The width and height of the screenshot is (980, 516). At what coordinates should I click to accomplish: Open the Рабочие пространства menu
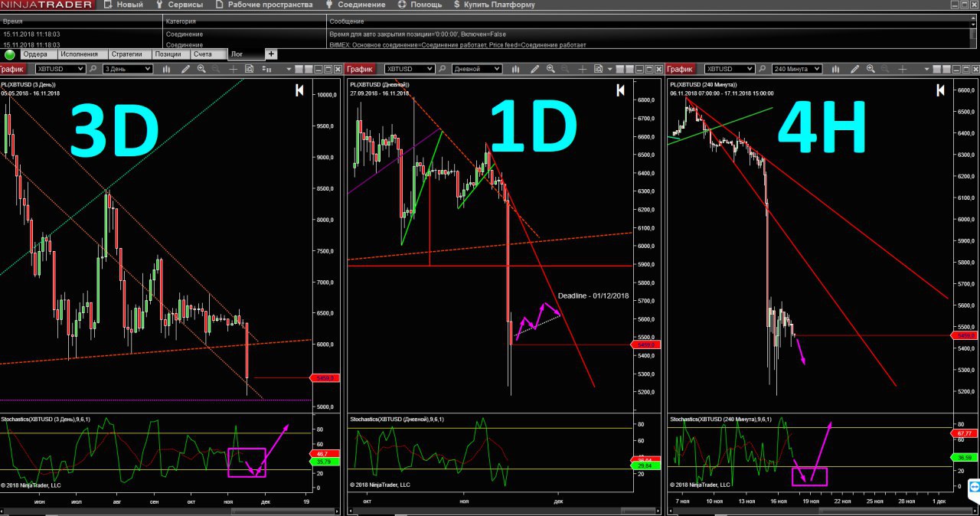click(x=264, y=5)
